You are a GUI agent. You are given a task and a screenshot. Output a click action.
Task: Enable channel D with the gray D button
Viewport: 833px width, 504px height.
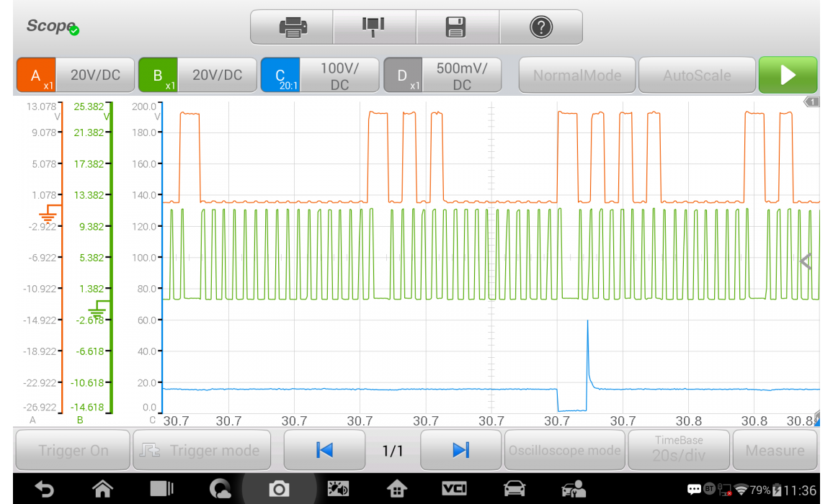click(403, 76)
